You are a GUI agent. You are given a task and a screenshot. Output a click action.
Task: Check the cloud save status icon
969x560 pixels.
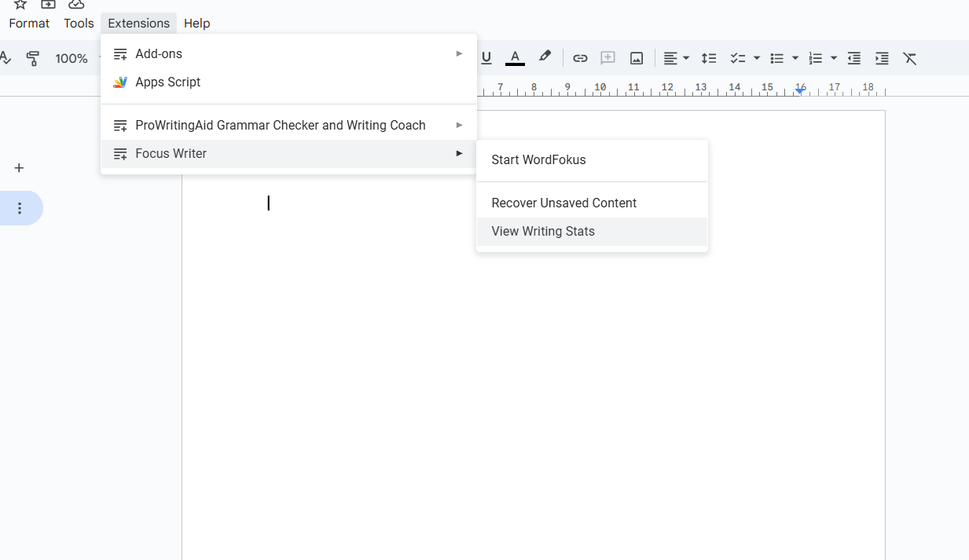click(x=76, y=4)
